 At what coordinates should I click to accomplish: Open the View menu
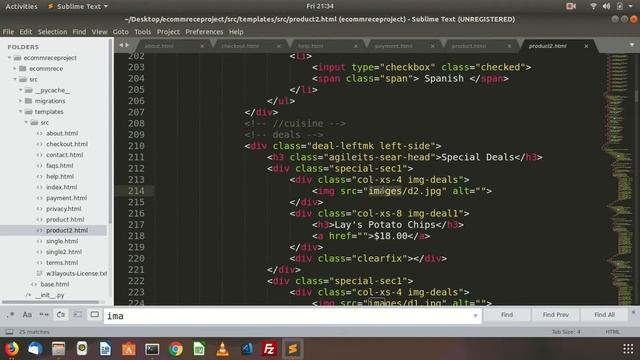99,32
